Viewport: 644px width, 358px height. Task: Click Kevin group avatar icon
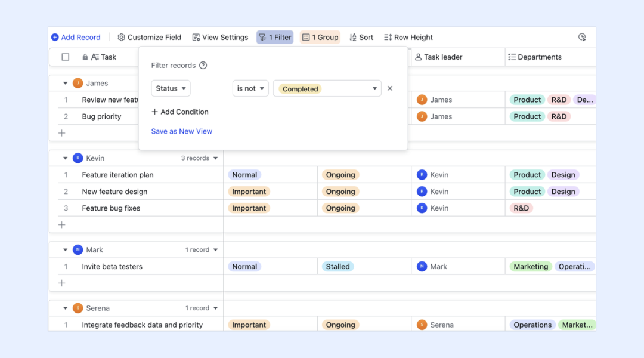(x=78, y=158)
